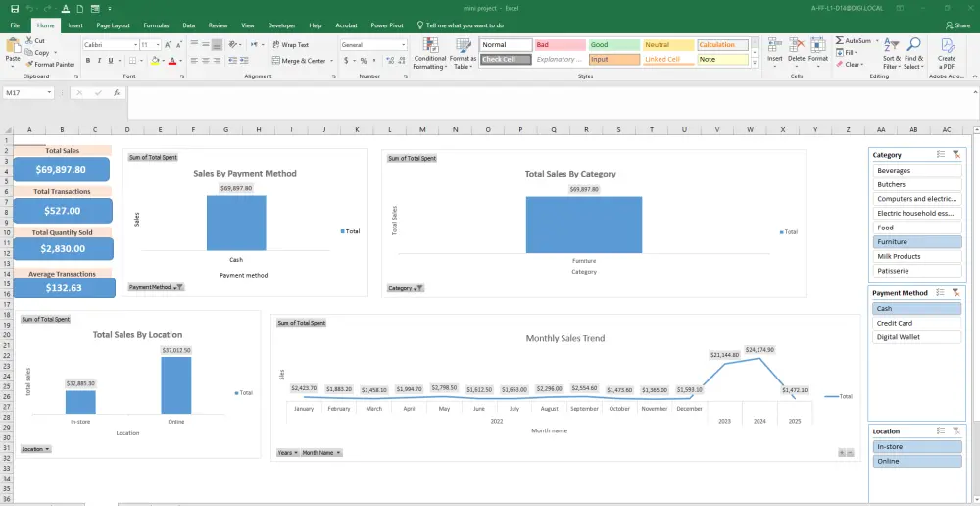This screenshot has width=980, height=506.
Task: Open the font size dropdown
Action: click(x=158, y=45)
